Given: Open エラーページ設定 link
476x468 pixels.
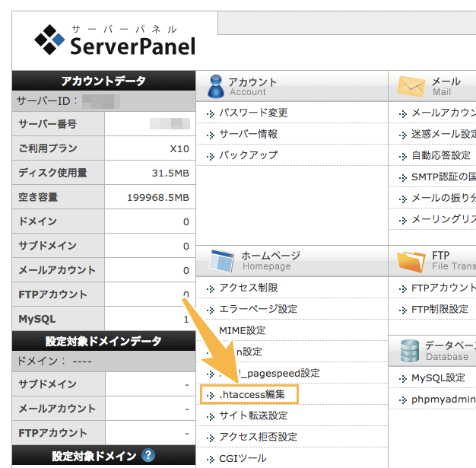Looking at the screenshot, I should pyautogui.click(x=258, y=309).
